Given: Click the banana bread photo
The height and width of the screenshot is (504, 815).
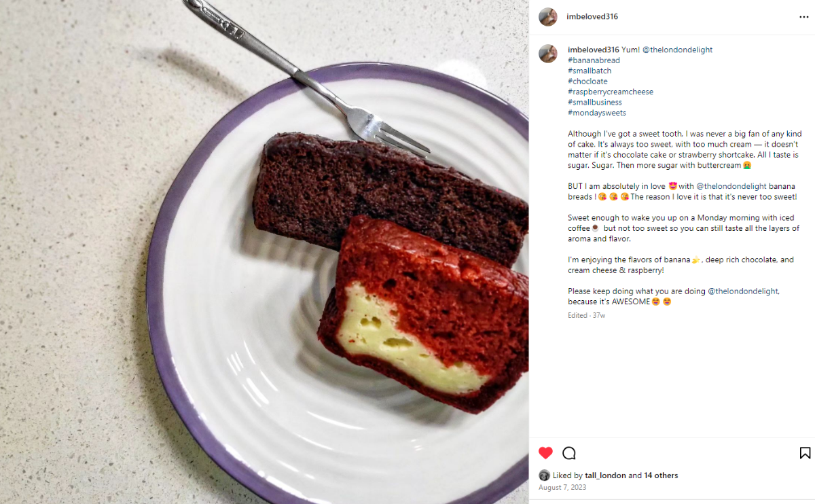Looking at the screenshot, I should tap(264, 252).
